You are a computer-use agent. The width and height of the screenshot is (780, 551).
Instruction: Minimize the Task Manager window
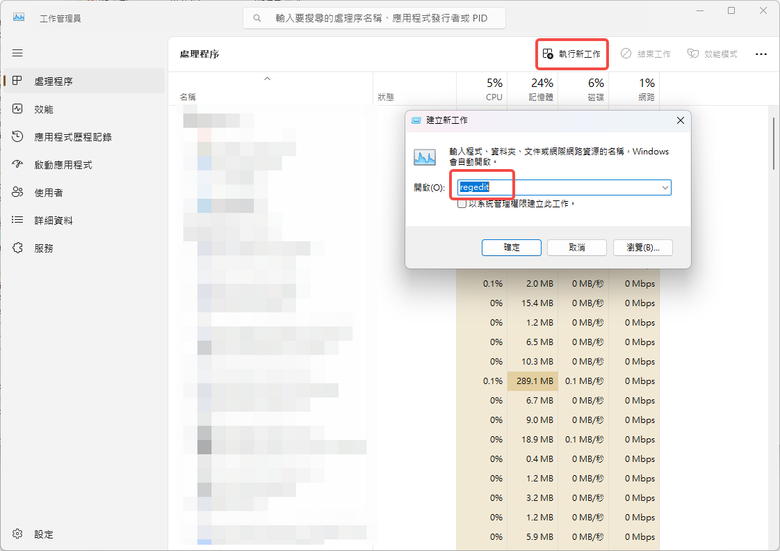700,10
